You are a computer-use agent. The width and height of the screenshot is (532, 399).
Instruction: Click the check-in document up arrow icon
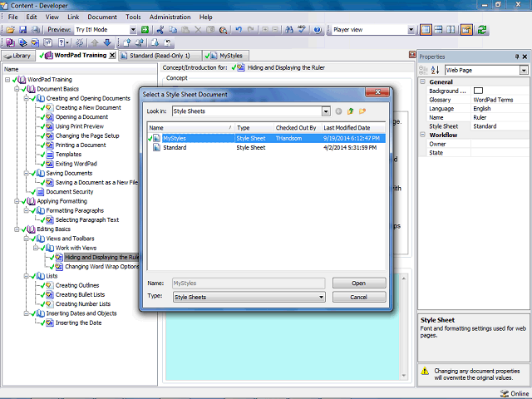[x=127, y=42]
